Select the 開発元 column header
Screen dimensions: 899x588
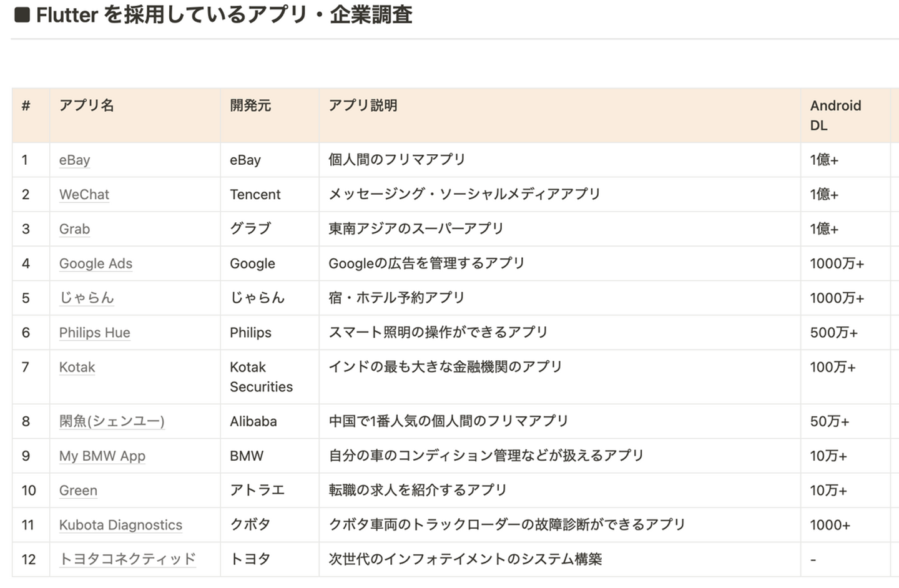click(x=250, y=105)
